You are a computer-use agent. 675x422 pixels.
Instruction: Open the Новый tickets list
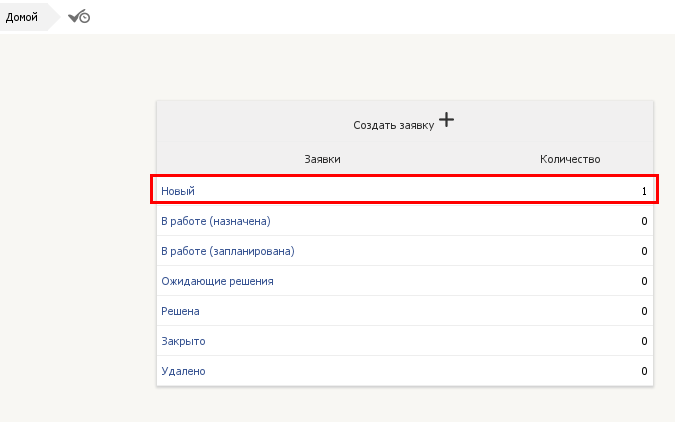pyautogui.click(x=178, y=191)
